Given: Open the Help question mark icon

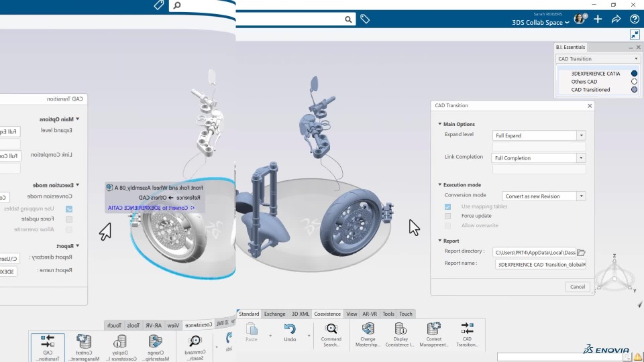Looking at the screenshot, I should click(635, 19).
